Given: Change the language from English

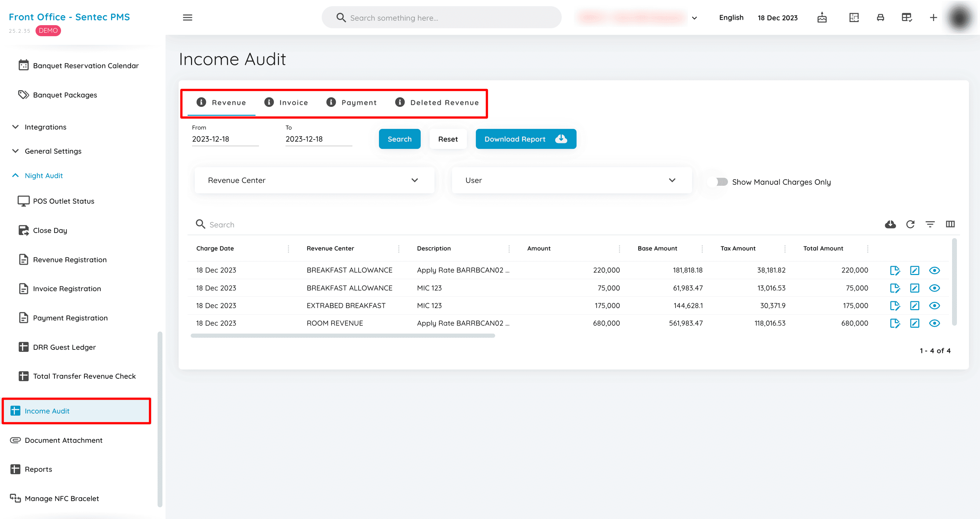Looking at the screenshot, I should point(731,18).
